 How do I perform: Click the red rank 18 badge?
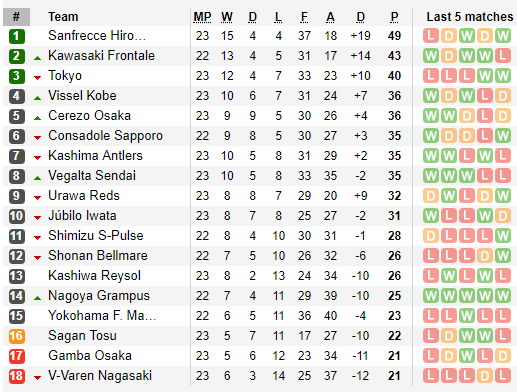tap(16, 376)
